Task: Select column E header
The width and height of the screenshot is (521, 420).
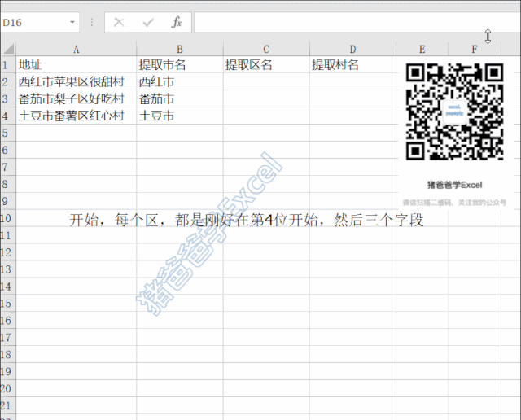Action: 422,49
